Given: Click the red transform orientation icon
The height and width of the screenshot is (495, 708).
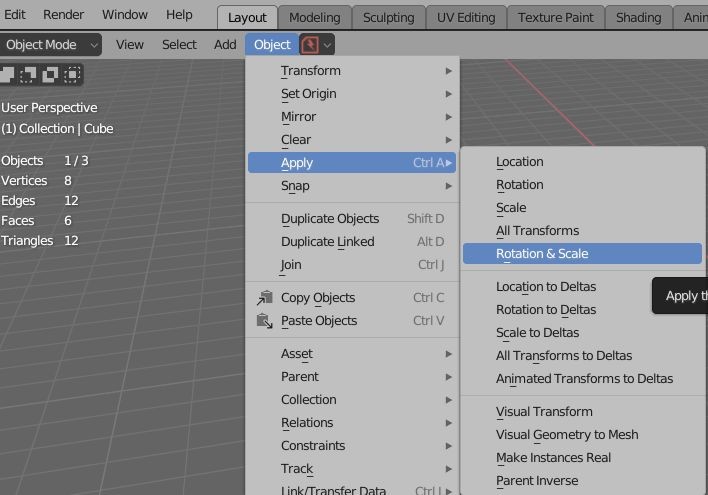Looking at the screenshot, I should 310,45.
